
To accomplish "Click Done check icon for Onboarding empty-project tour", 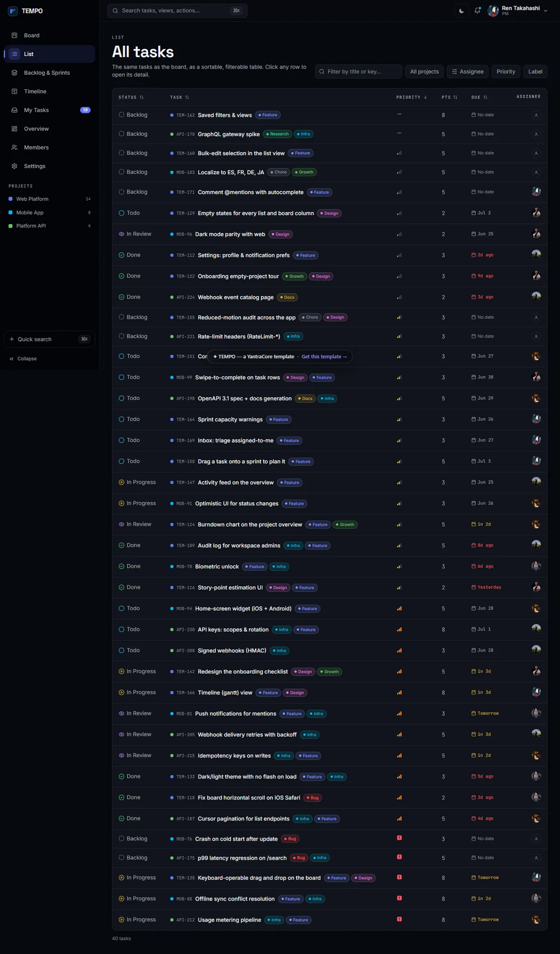I will click(121, 276).
